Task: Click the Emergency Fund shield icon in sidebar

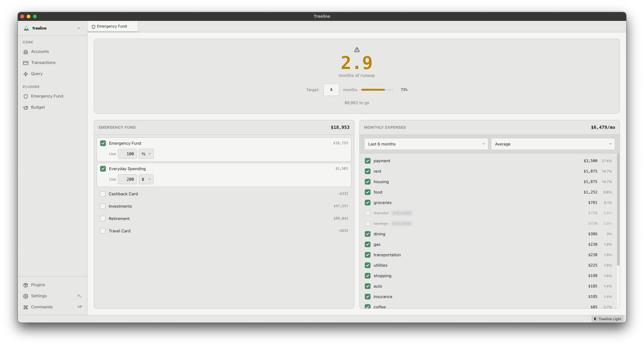Action: (26, 96)
